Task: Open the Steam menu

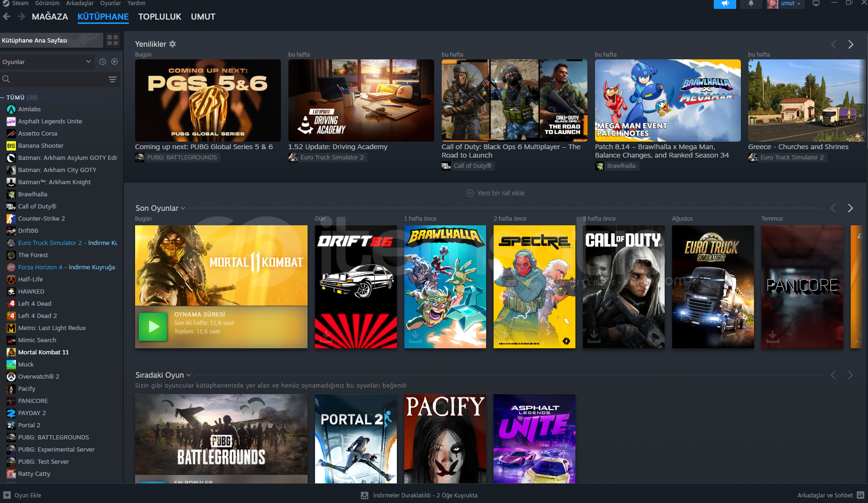Action: pyautogui.click(x=20, y=3)
